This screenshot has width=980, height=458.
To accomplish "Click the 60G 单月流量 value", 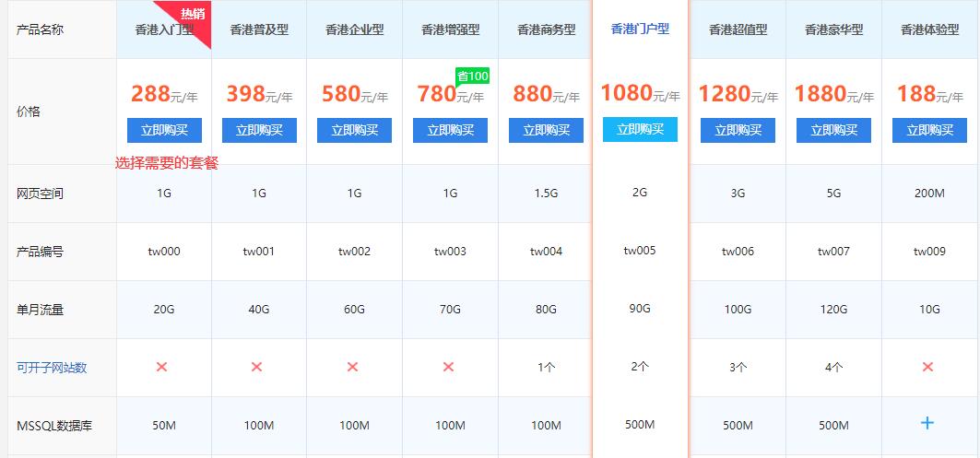I will point(354,310).
